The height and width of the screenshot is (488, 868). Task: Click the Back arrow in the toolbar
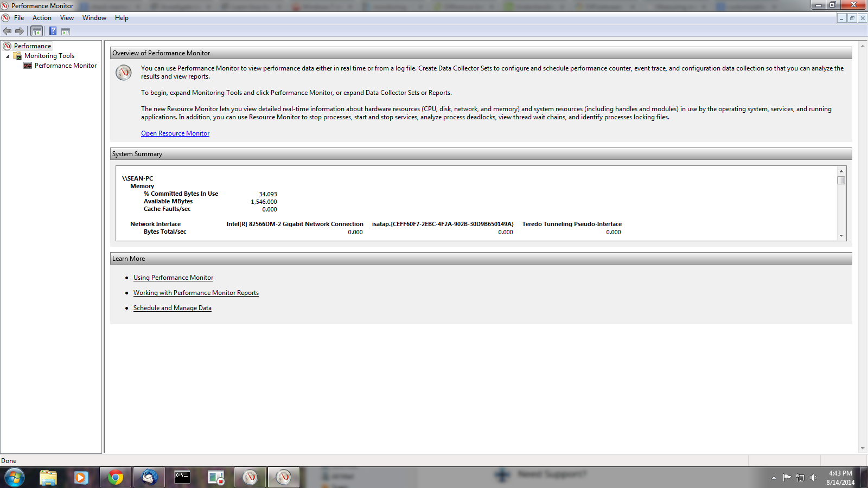[7, 31]
